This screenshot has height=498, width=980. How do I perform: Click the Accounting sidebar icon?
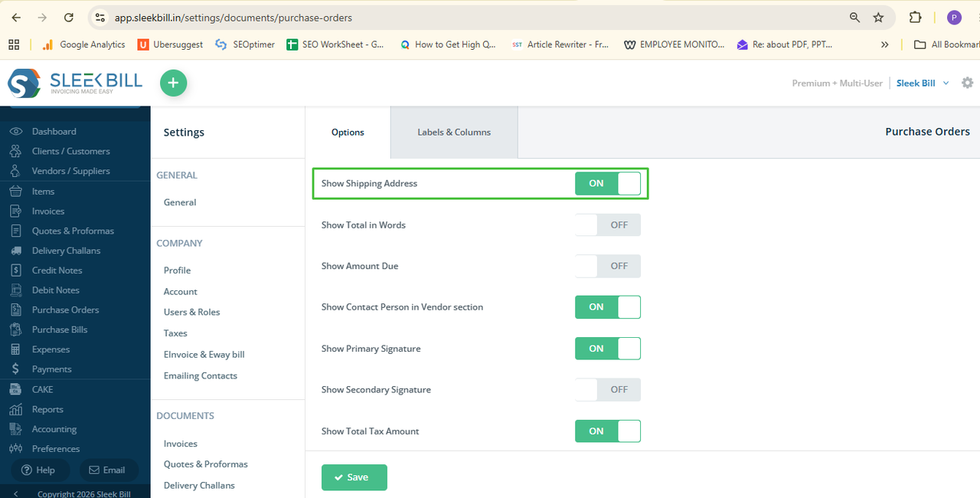click(16, 429)
